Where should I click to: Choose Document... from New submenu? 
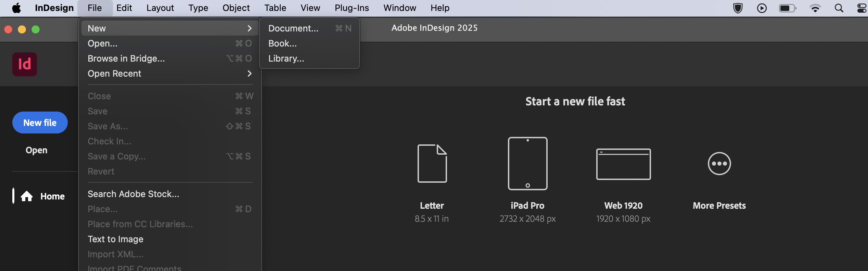pyautogui.click(x=309, y=28)
